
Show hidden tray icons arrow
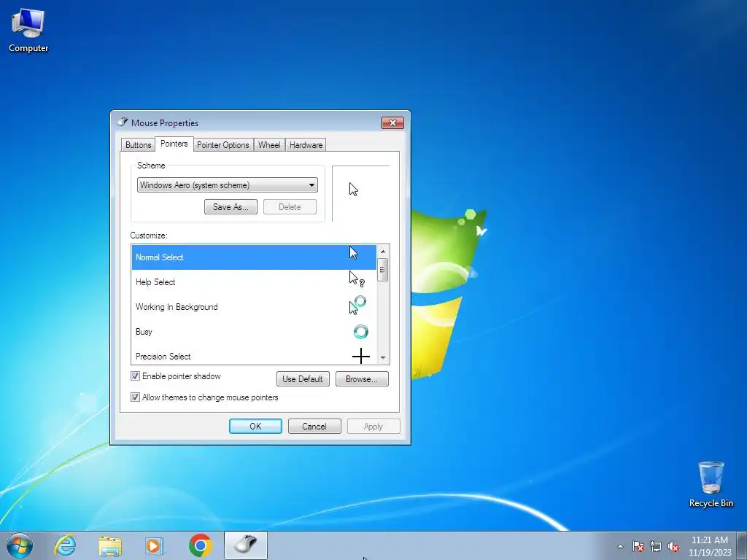point(620,546)
